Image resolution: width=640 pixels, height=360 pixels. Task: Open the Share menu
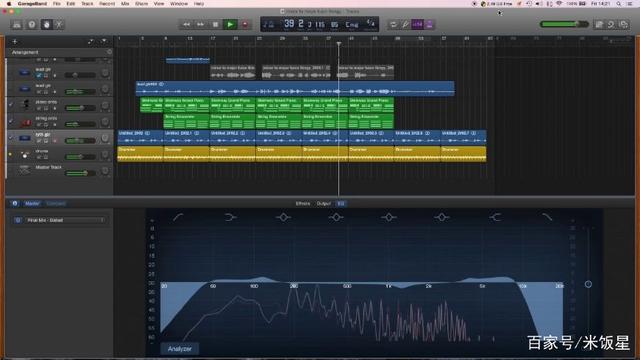click(142, 4)
